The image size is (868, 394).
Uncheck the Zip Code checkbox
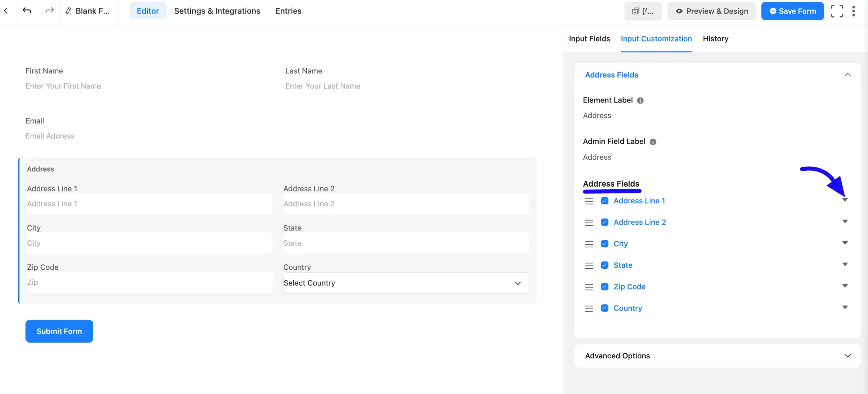coord(605,287)
